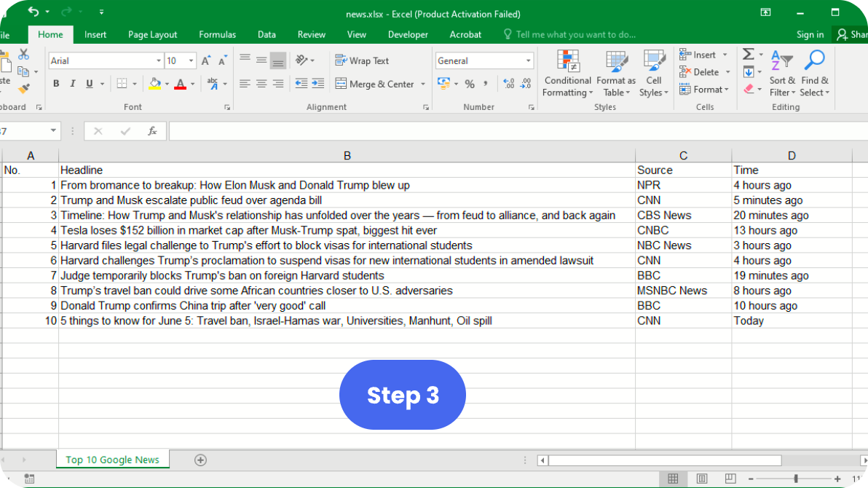Click the Format Painter brush icon
The width and height of the screenshot is (868, 488).
point(23,89)
